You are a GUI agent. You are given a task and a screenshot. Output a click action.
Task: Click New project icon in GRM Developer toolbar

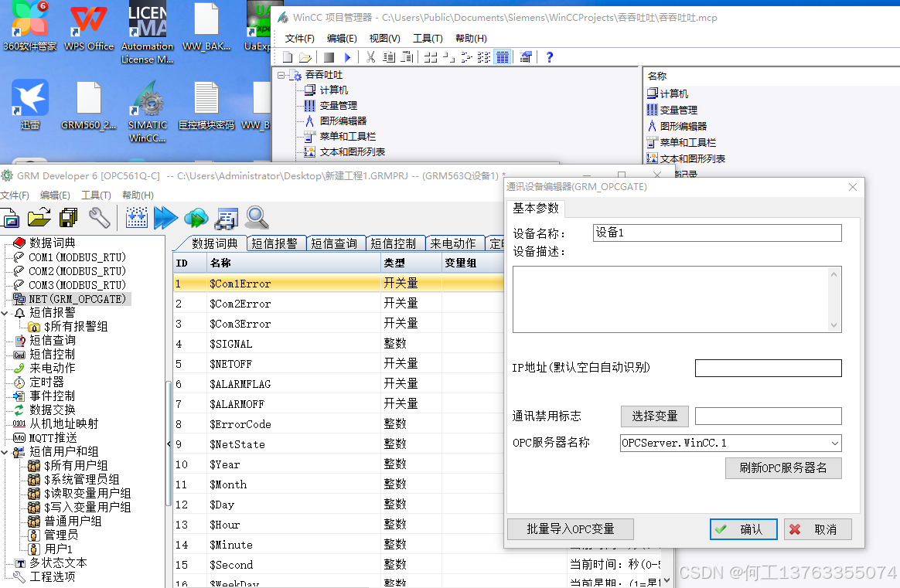click(11, 219)
